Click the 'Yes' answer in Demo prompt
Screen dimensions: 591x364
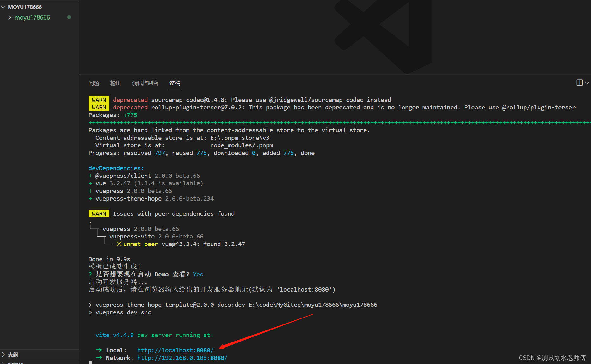point(198,274)
